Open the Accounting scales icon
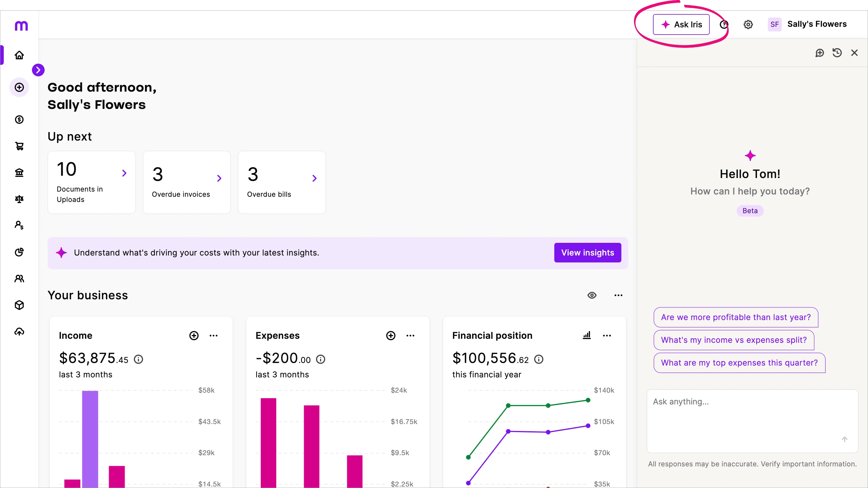The height and width of the screenshot is (488, 868). coord(19,199)
